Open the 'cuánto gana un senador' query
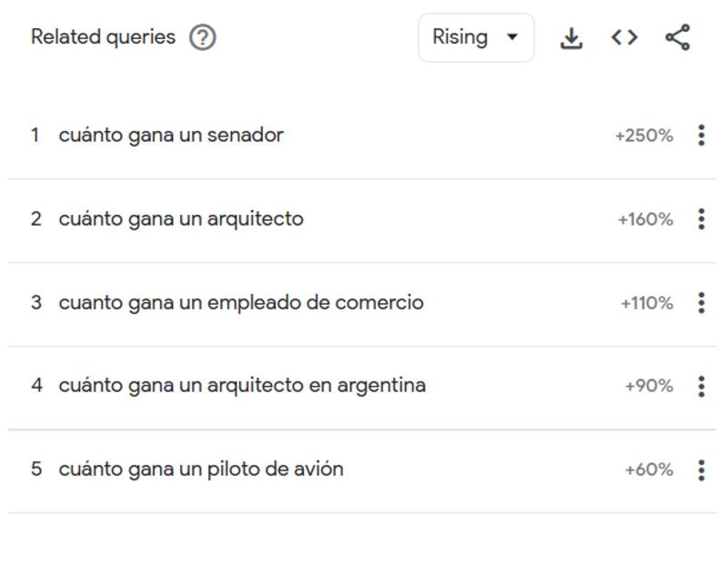This screenshot has width=728, height=576. click(x=171, y=136)
